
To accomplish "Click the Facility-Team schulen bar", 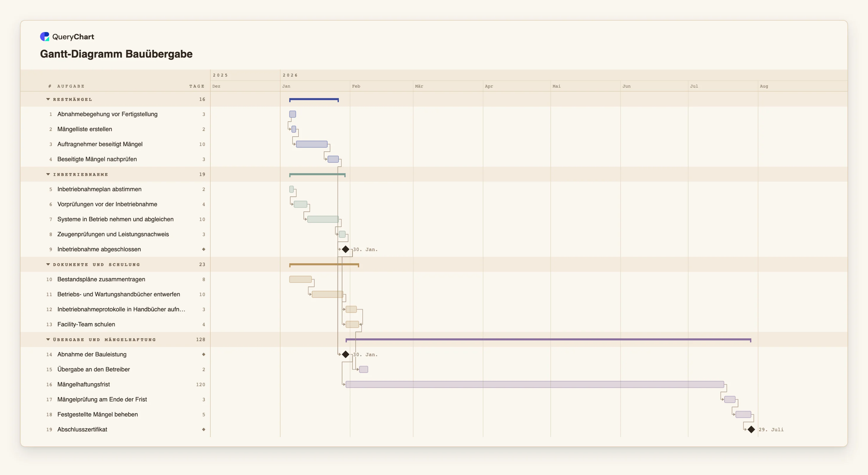I will point(352,325).
